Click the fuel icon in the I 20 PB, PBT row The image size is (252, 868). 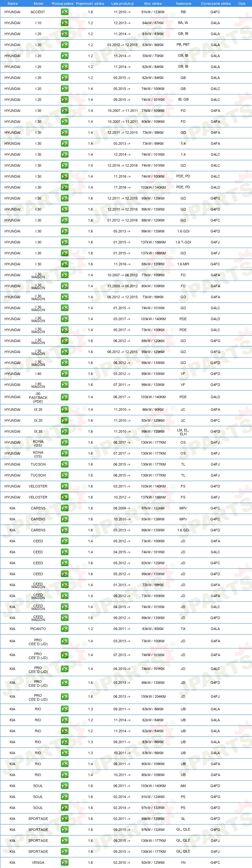(x=64, y=45)
